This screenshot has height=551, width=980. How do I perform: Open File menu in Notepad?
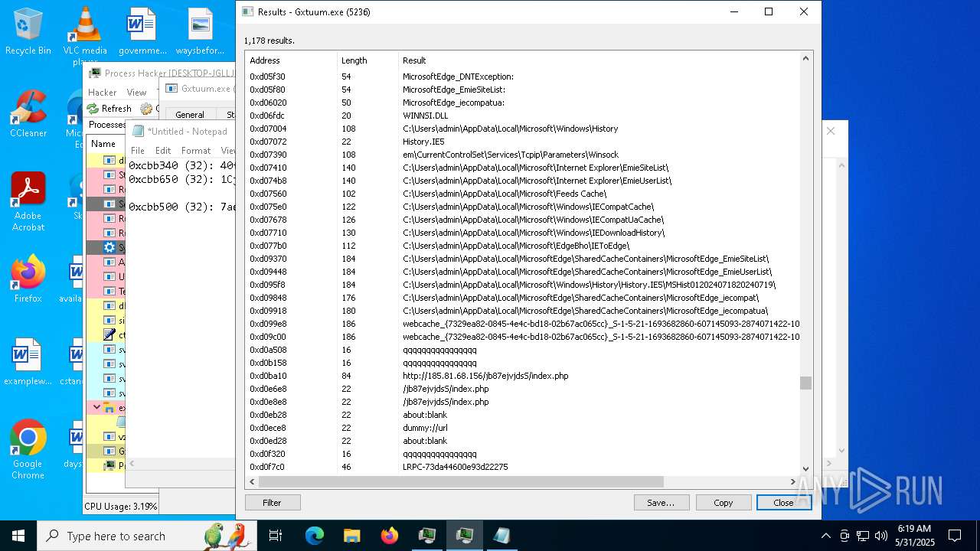point(138,151)
